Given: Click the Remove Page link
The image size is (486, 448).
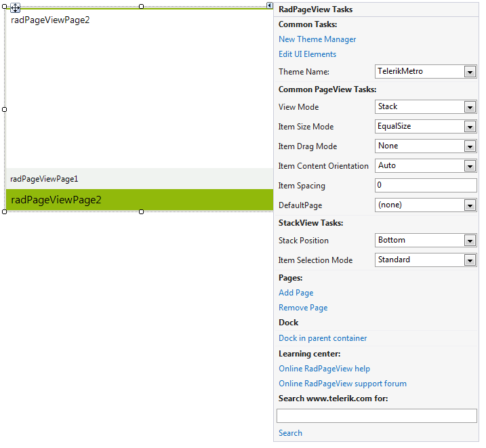Looking at the screenshot, I should (x=303, y=308).
